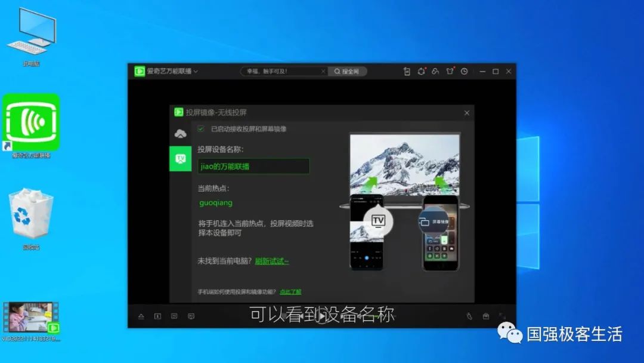Screen dimensions: 644x363
Task: Close the 投屏镜像-无线投屏 dialog
Action: [466, 113]
